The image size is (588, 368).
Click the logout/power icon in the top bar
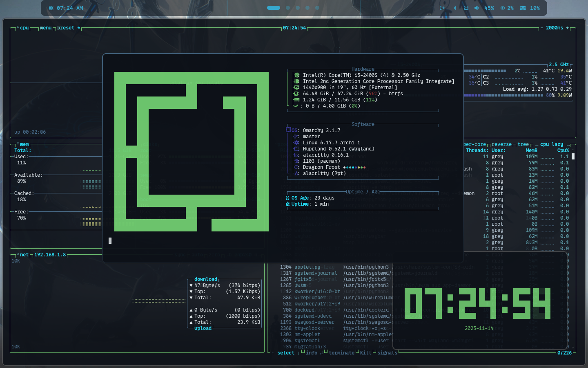[442, 7]
